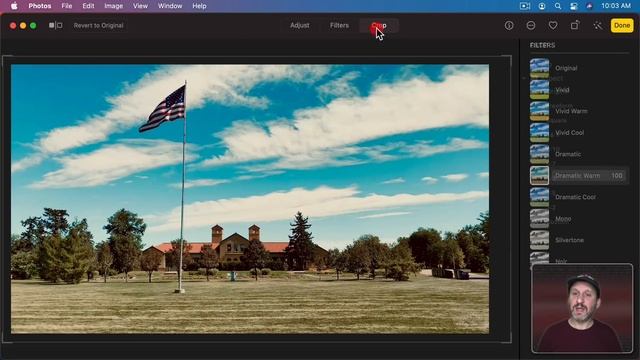
Task: Click the screen recording menu bar icon
Action: (525, 6)
